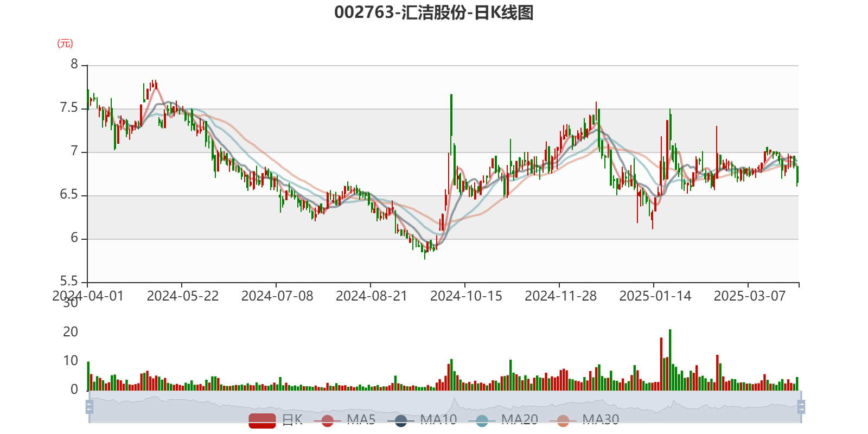This screenshot has height=434, width=868.
Task: Click x-axis date label 2025-03-07
Action: point(750,296)
